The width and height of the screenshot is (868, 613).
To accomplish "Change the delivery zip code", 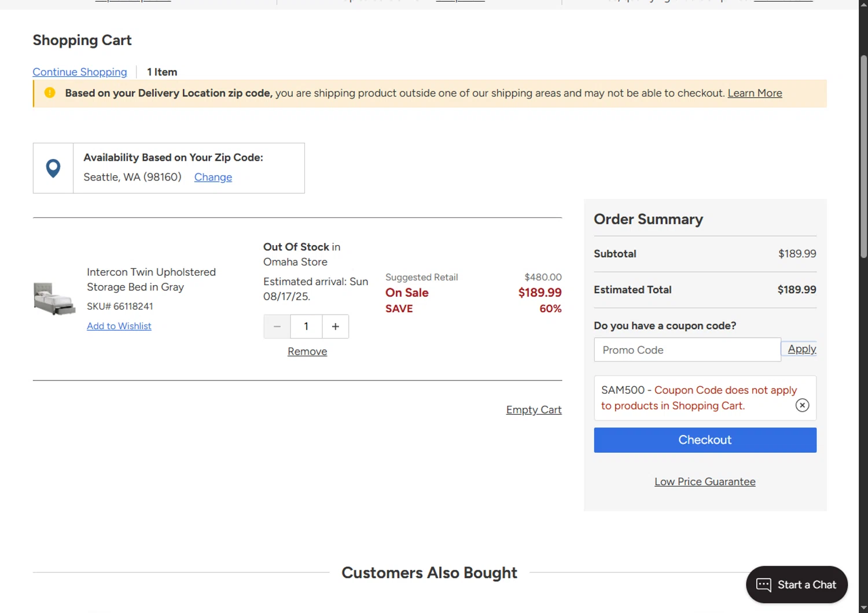I will click(213, 178).
